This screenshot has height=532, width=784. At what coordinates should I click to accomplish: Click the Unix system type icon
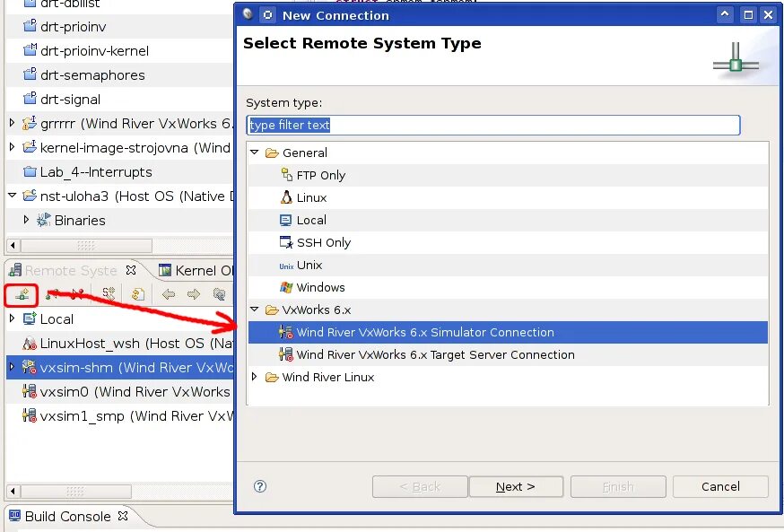click(x=286, y=266)
